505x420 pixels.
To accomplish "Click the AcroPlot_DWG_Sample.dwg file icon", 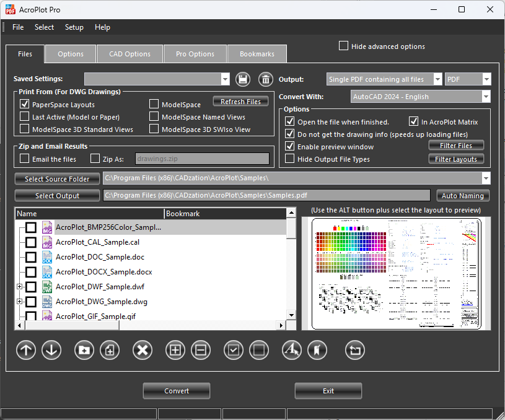I will (x=47, y=302).
